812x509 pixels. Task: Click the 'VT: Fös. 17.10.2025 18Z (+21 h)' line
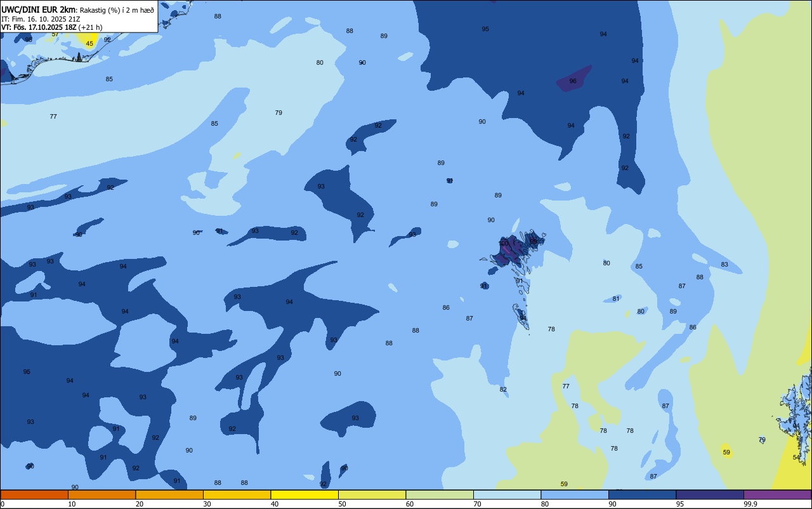point(51,27)
